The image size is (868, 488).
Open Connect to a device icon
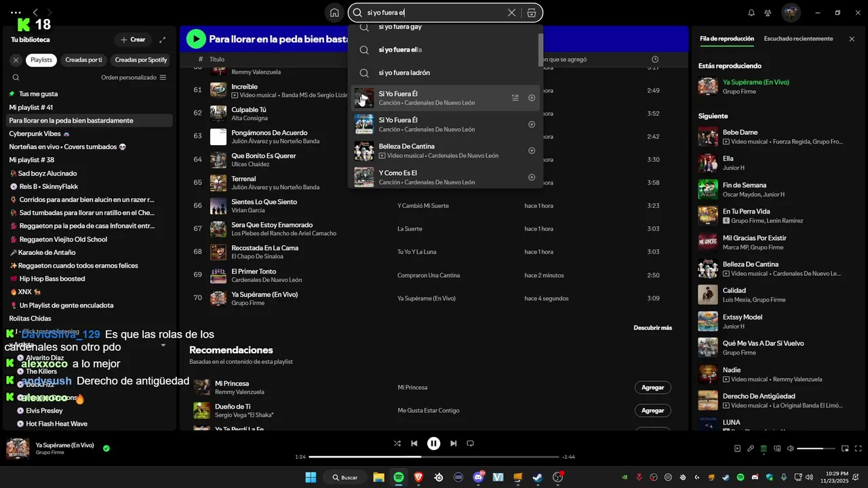tap(777, 449)
